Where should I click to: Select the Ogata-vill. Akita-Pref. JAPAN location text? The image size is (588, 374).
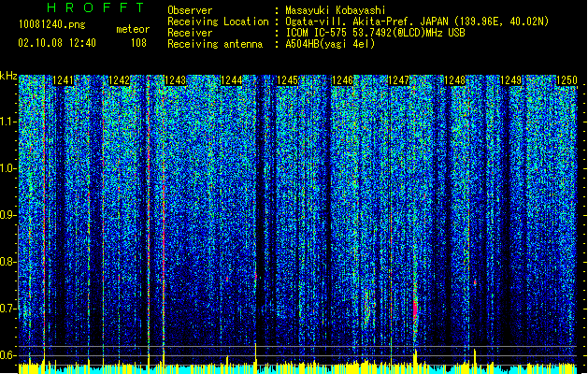(417, 22)
